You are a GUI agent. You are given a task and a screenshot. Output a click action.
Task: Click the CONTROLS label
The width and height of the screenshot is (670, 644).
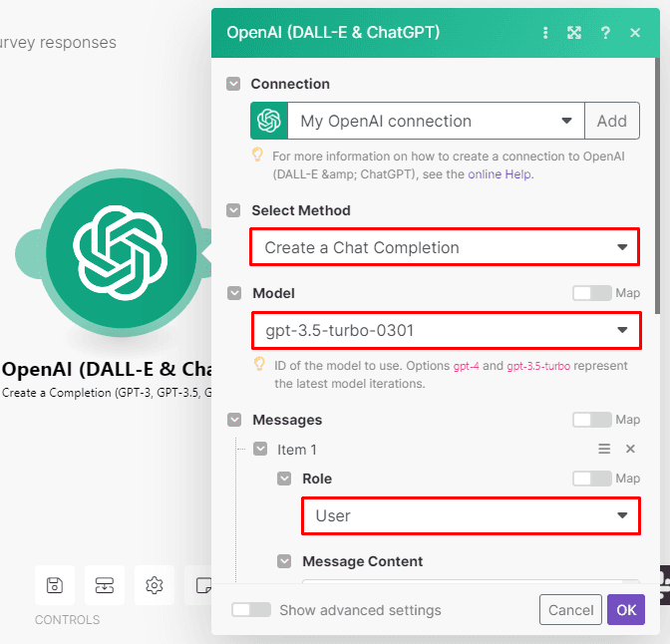coord(67,620)
